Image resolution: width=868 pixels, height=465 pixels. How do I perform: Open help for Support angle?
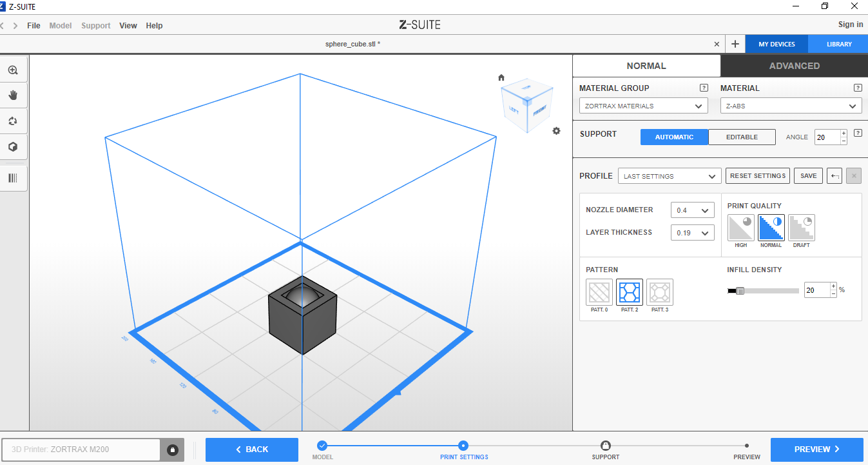coord(858,133)
